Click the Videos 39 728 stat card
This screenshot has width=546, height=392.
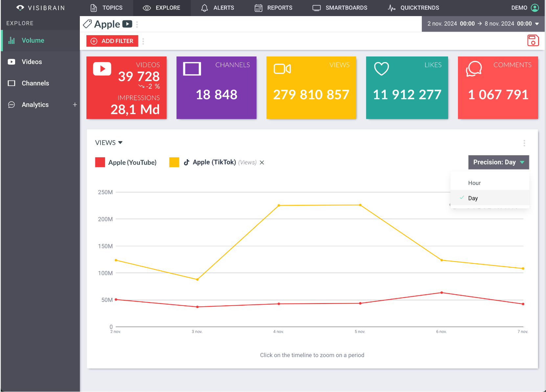[126, 88]
